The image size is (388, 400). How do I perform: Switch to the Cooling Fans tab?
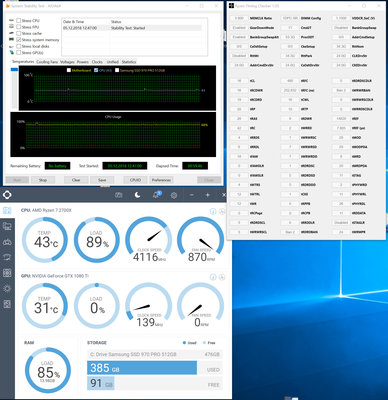click(x=47, y=62)
